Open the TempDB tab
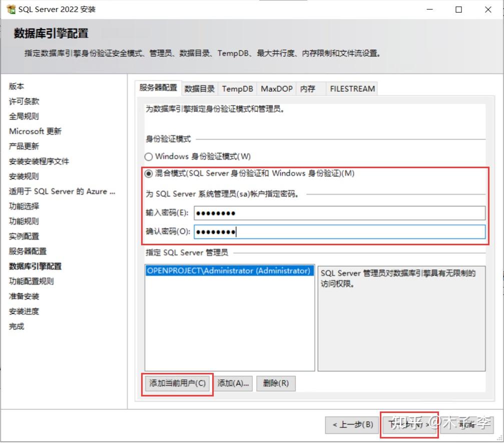 click(238, 89)
